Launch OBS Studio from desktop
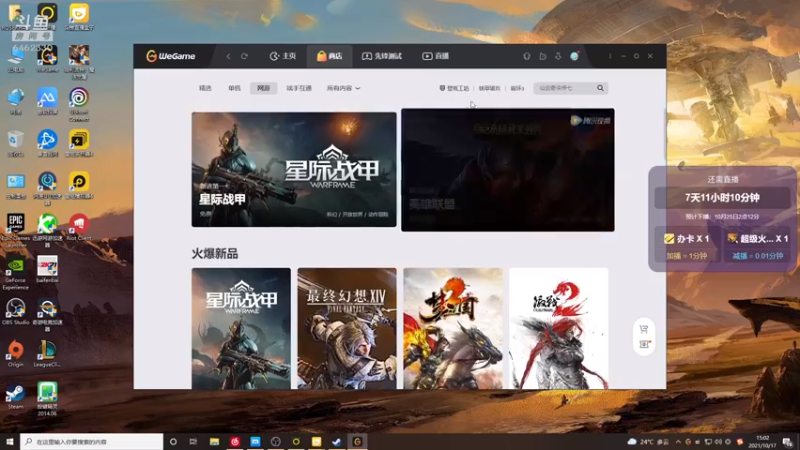Viewport: 800px width, 450px height. [15, 312]
